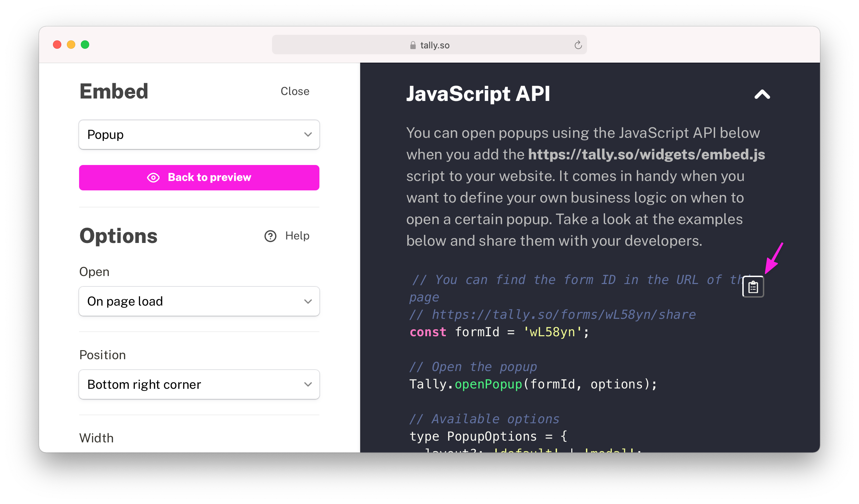
Task: Click the 'Tally.openPopup(formId, options);' code line
Action: tap(533, 384)
